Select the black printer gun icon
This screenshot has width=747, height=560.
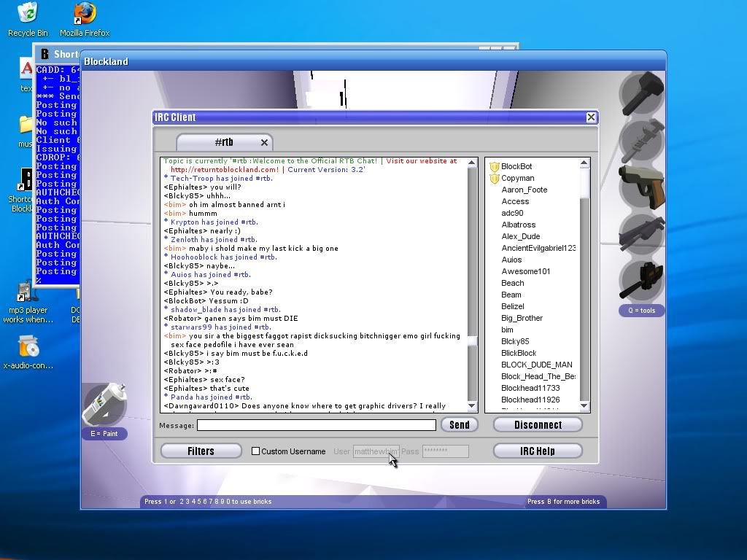click(642, 281)
